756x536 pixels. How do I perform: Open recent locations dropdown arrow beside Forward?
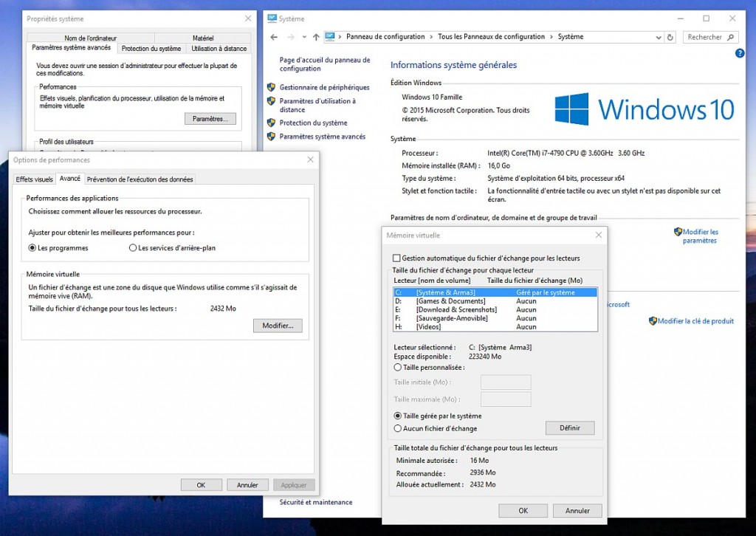[x=304, y=37]
